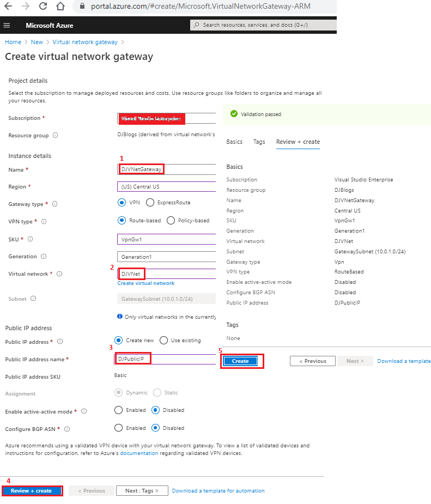431x504 pixels.
Task: Click the blue info icon by virtual networks note
Action: 120,316
